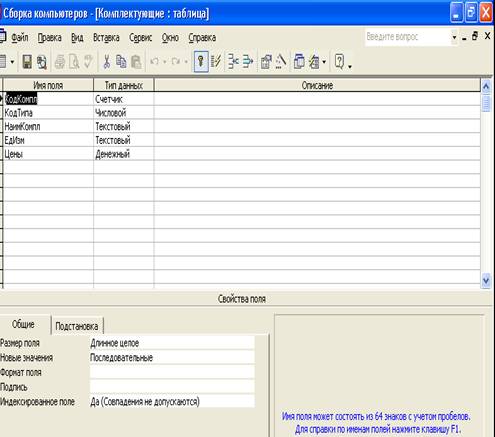
Task: Click the Database Window icon
Action: (299, 62)
